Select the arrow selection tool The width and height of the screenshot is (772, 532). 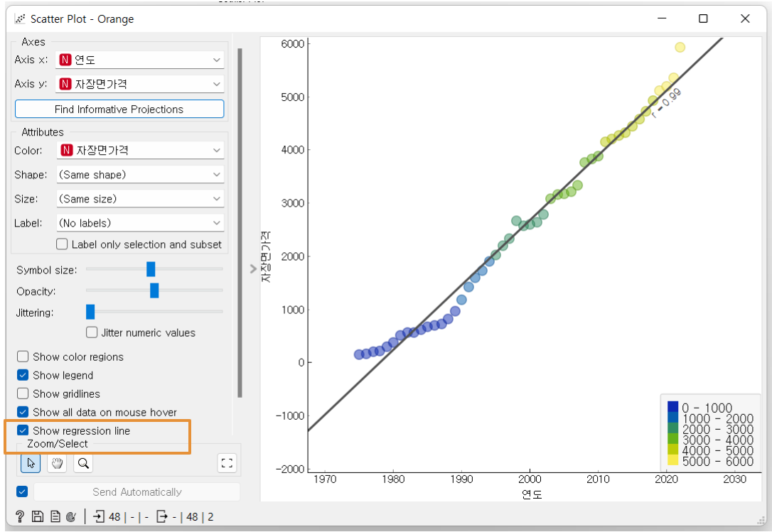[x=31, y=463]
